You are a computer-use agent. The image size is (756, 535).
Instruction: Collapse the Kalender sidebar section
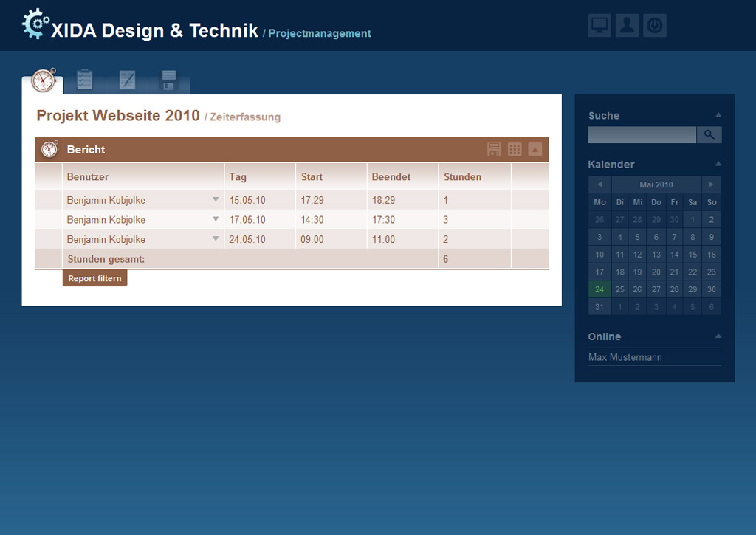pyautogui.click(x=718, y=164)
